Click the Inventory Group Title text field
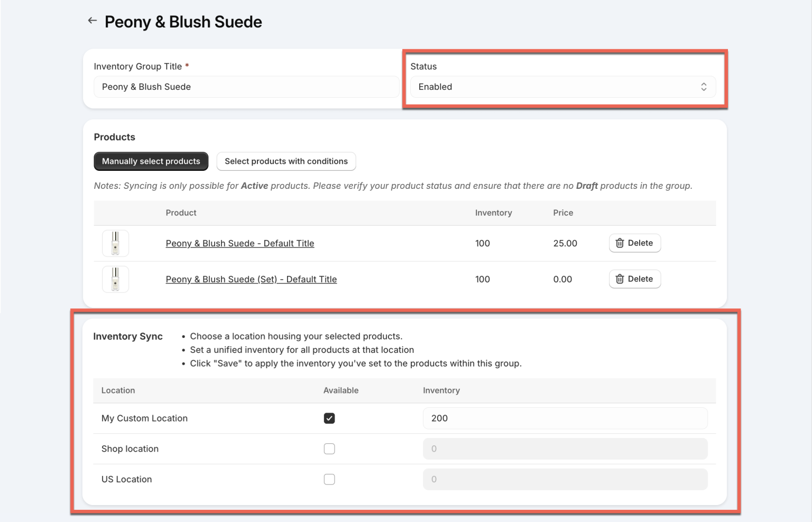Viewport: 812px width, 522px height. tap(246, 87)
